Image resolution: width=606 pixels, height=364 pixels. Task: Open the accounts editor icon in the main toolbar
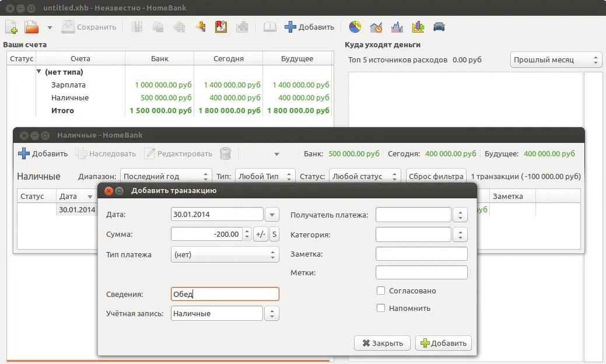tap(137, 27)
